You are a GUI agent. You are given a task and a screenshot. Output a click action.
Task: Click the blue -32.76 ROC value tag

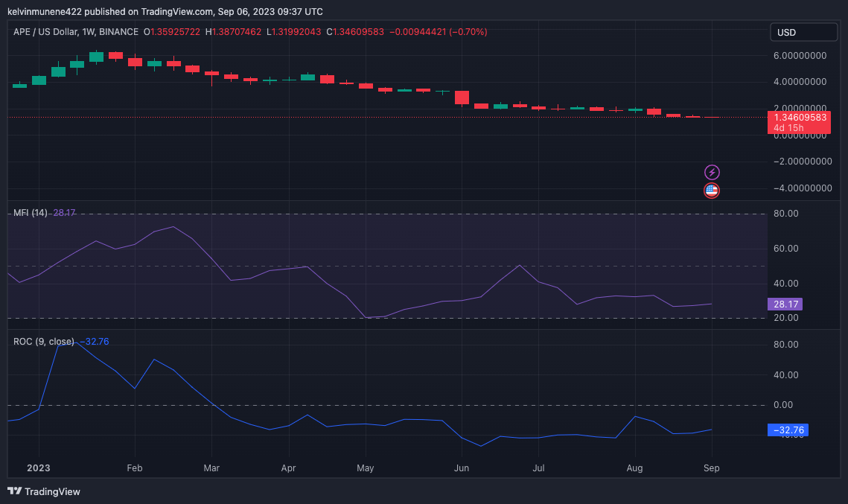point(788,430)
